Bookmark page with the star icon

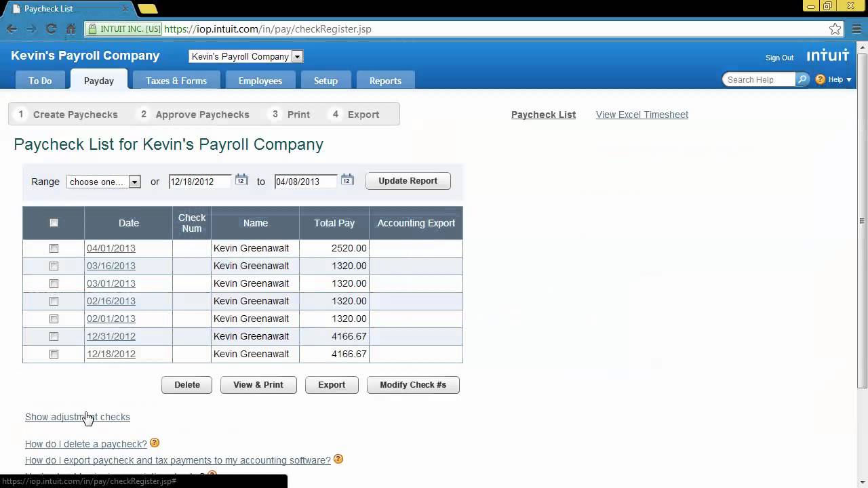click(x=835, y=29)
